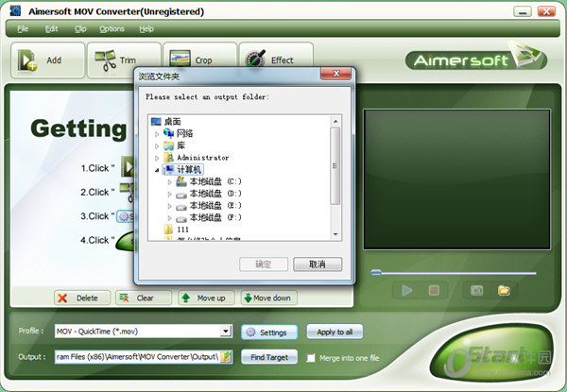
Task: Collapse the 计算机 tree node arrow
Action: pos(157,170)
